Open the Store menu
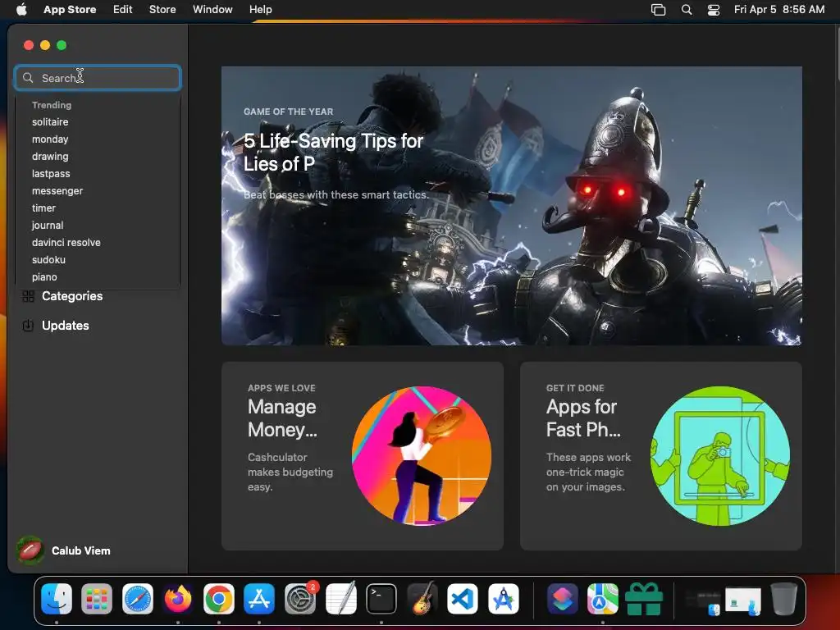The image size is (840, 630). click(162, 9)
